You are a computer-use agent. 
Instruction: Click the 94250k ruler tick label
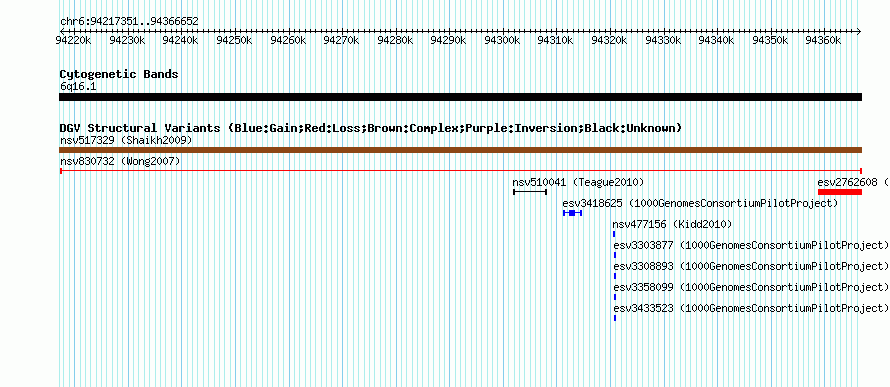[234, 40]
